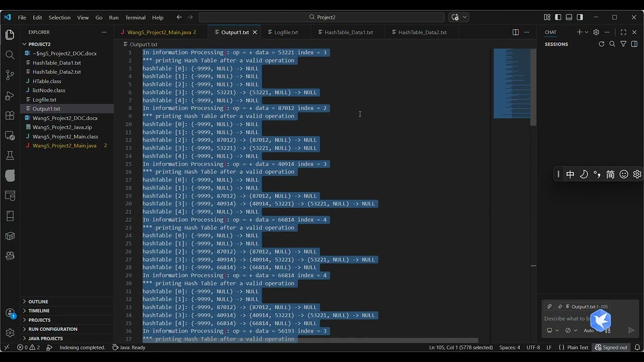Open the Accounts icon with badge
The height and width of the screenshot is (362, 644).
pyautogui.click(x=10, y=313)
